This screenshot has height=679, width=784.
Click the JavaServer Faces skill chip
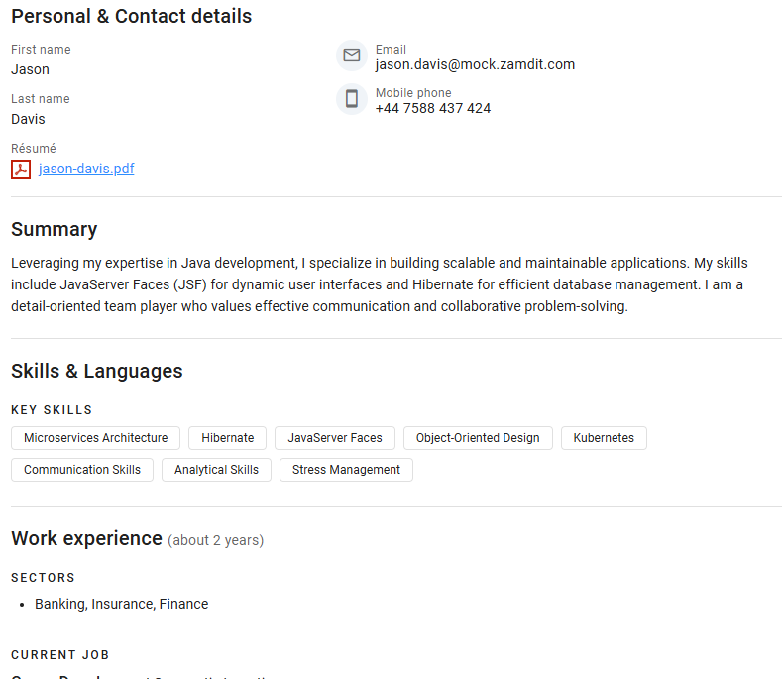pyautogui.click(x=335, y=438)
